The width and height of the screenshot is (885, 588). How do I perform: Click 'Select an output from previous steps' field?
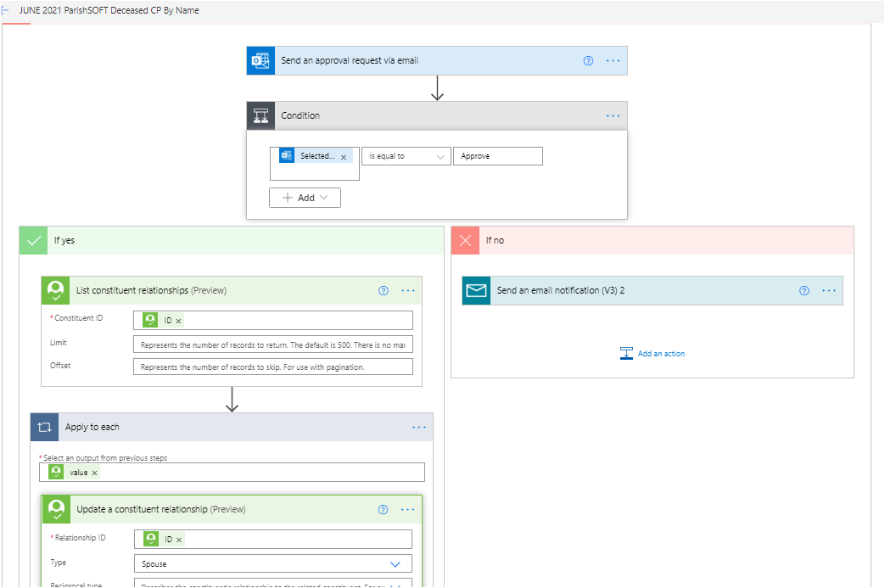tap(232, 473)
